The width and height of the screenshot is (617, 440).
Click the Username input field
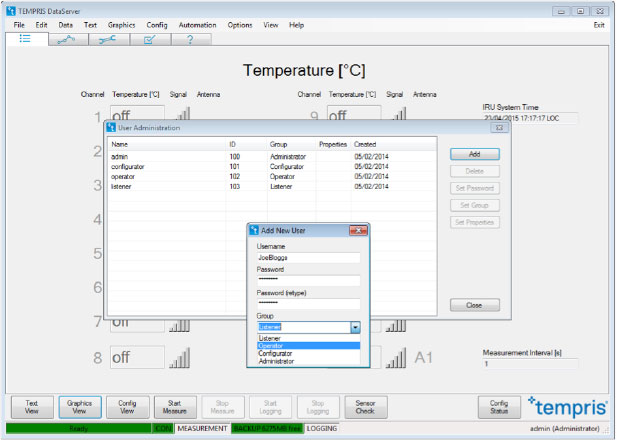click(308, 257)
